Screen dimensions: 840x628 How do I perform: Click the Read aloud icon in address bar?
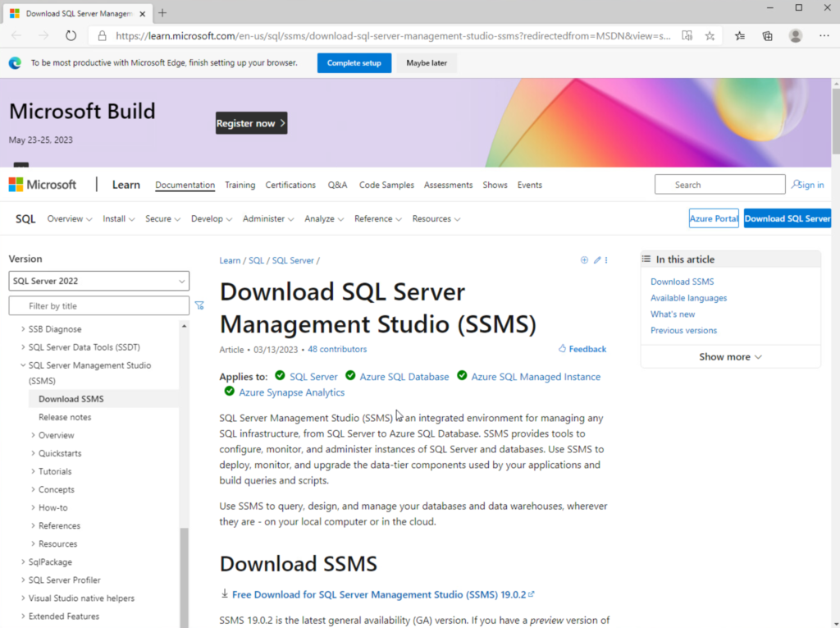687,35
